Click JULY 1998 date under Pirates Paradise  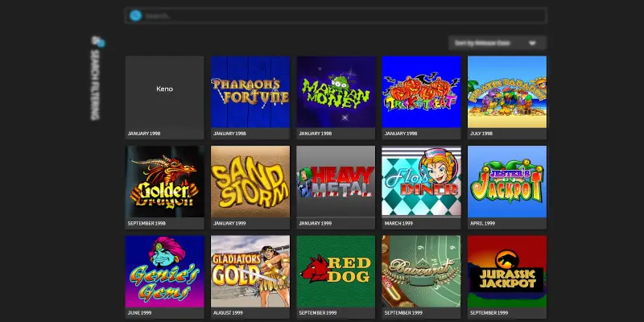point(481,134)
